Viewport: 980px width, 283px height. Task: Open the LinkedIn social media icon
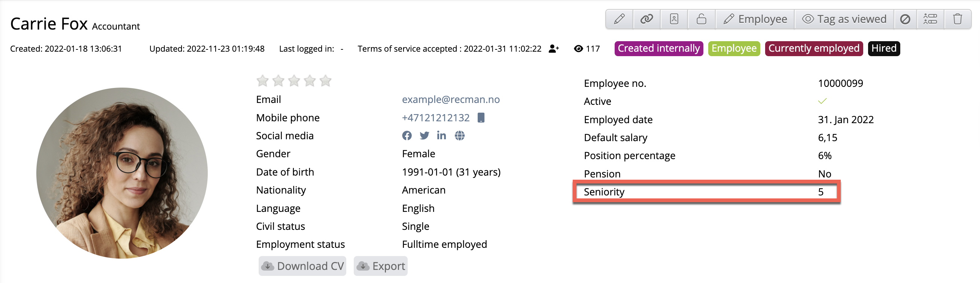coord(441,136)
